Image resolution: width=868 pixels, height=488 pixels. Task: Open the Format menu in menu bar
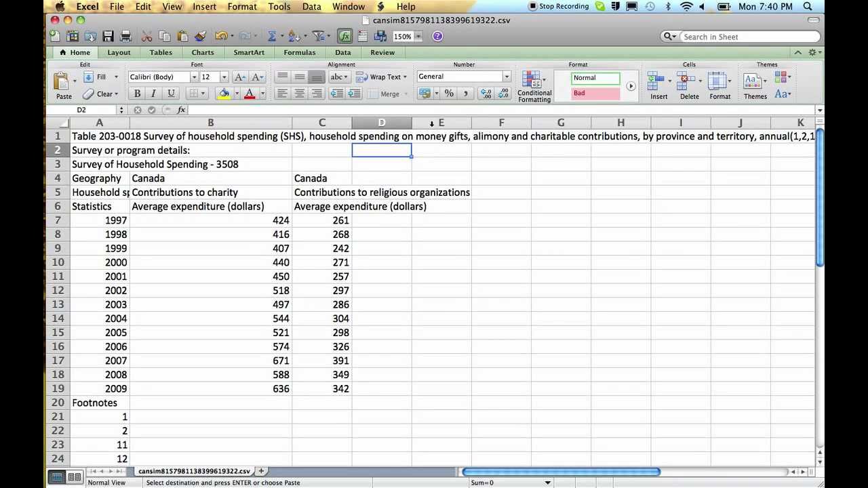242,7
